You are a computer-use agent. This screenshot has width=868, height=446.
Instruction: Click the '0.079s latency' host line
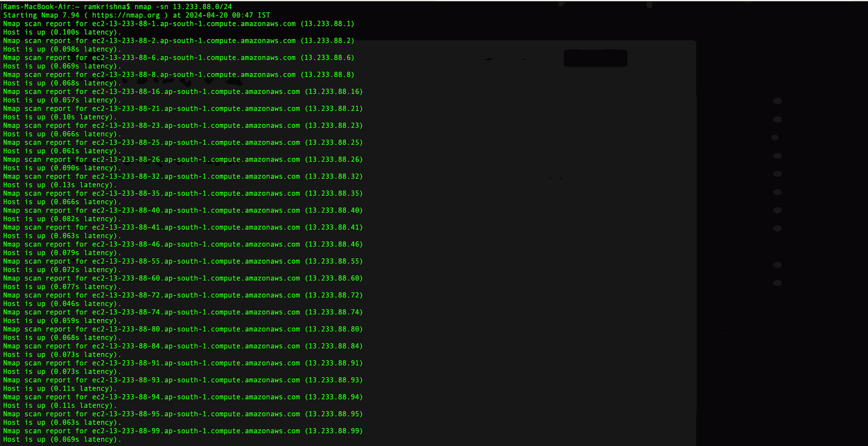pos(62,253)
